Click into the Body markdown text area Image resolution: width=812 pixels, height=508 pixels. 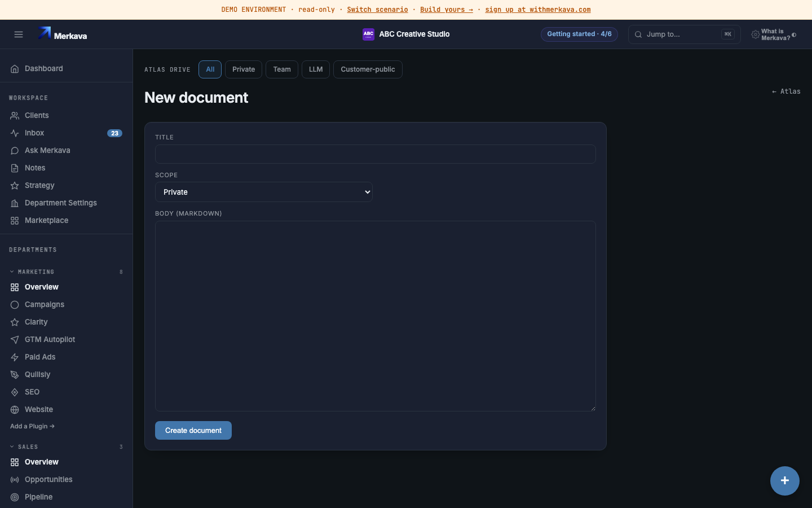376,316
